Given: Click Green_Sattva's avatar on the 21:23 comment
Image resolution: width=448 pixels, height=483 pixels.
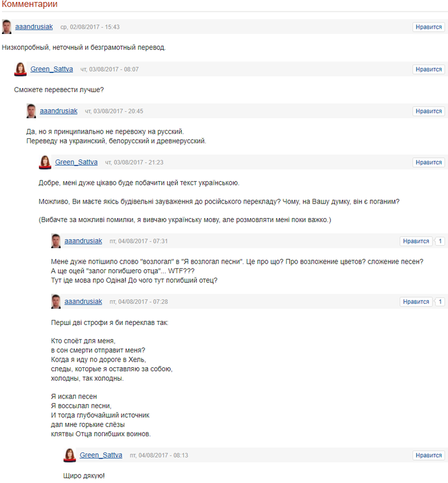Looking at the screenshot, I should [45, 162].
